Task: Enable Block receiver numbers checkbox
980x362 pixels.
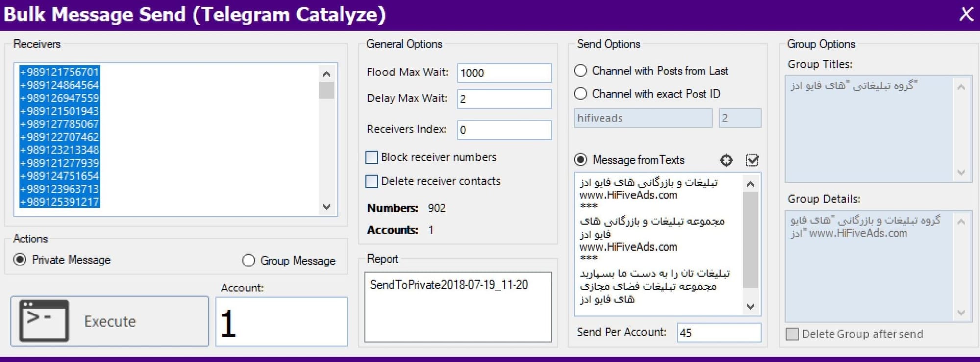Action: click(372, 157)
